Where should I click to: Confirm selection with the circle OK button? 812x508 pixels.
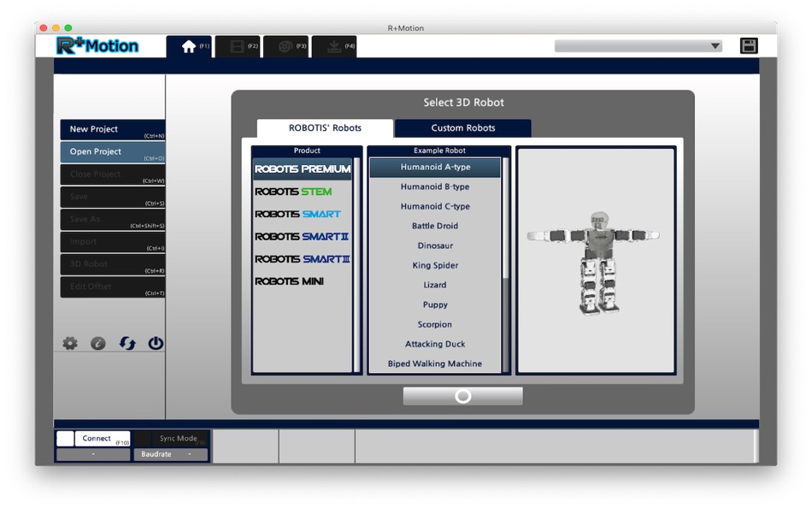[x=463, y=397]
